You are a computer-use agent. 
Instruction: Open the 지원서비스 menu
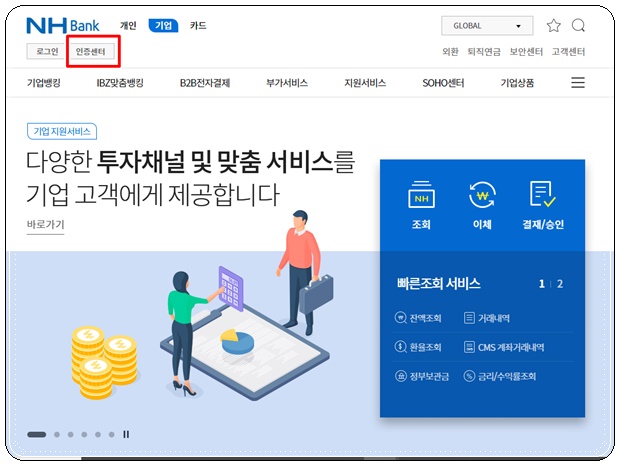click(x=365, y=83)
